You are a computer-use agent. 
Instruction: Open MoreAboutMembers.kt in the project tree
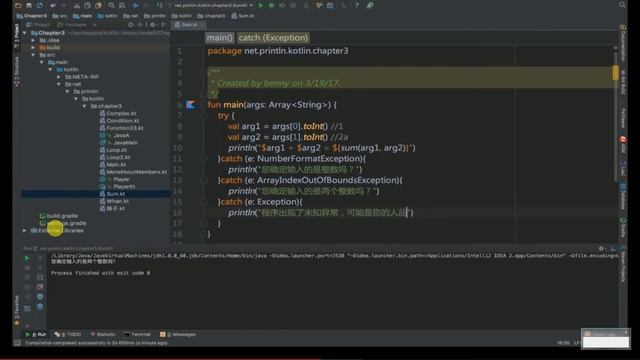tap(133, 172)
